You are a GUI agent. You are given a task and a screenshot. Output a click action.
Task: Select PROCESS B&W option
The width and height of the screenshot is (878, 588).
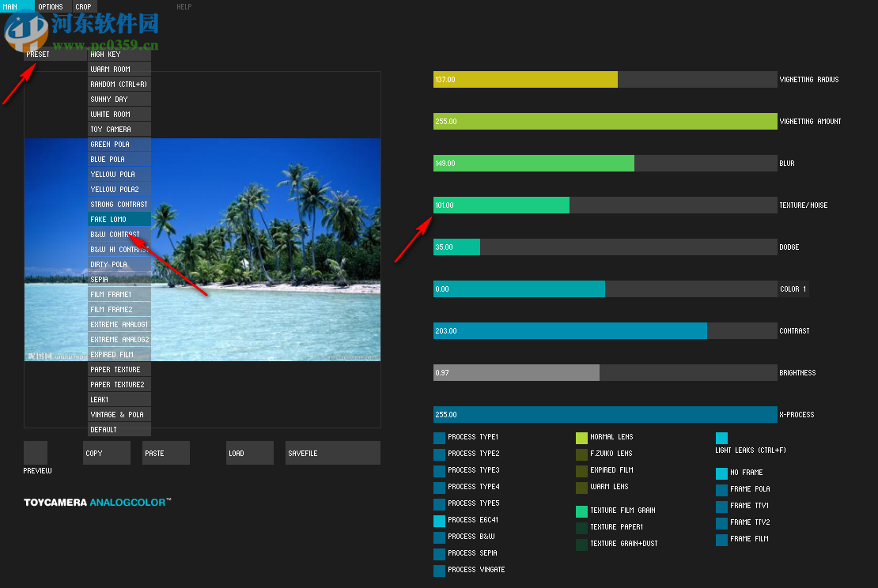[x=440, y=537]
